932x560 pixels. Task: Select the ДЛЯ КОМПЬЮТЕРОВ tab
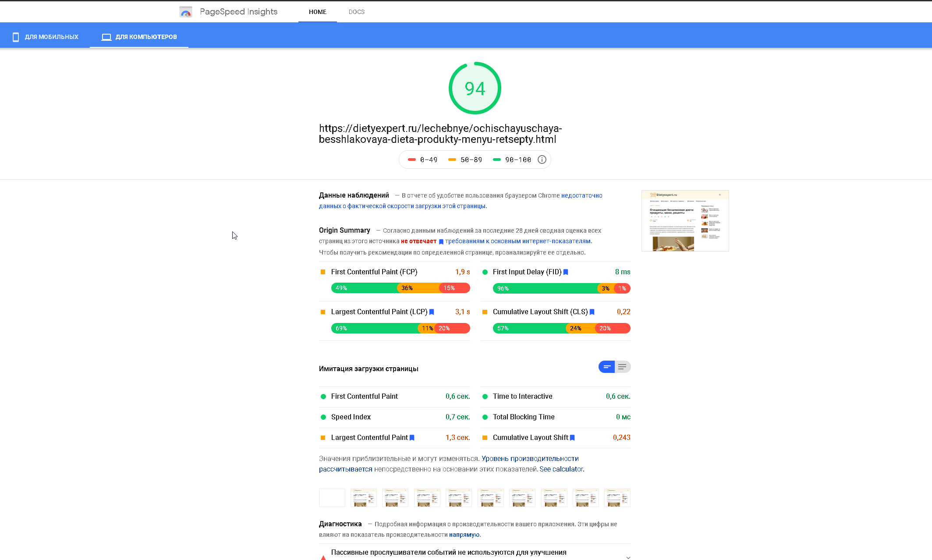click(x=139, y=37)
